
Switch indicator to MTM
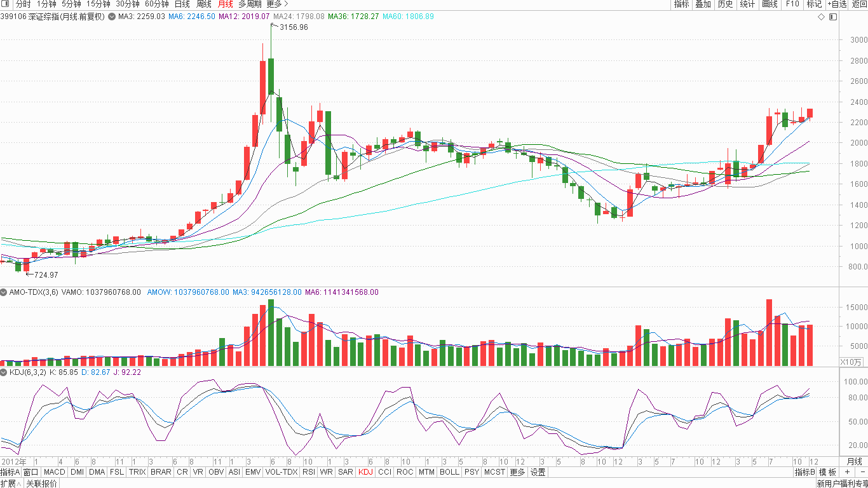pos(426,472)
